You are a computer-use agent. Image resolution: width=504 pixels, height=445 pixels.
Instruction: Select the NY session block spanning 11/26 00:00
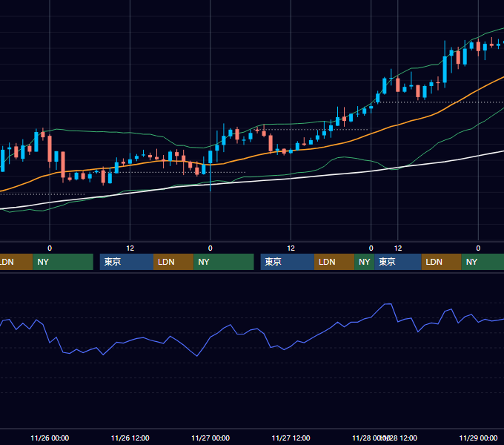click(x=63, y=262)
